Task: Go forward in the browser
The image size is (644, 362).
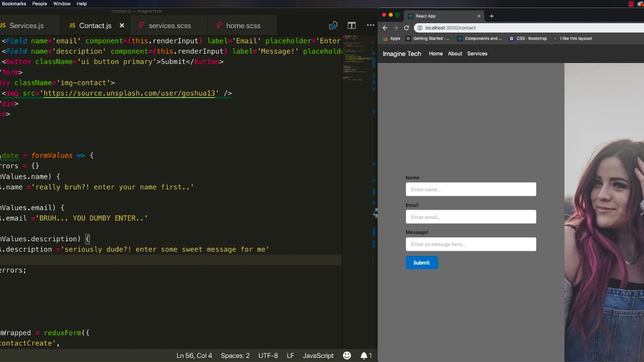Action: (395, 28)
